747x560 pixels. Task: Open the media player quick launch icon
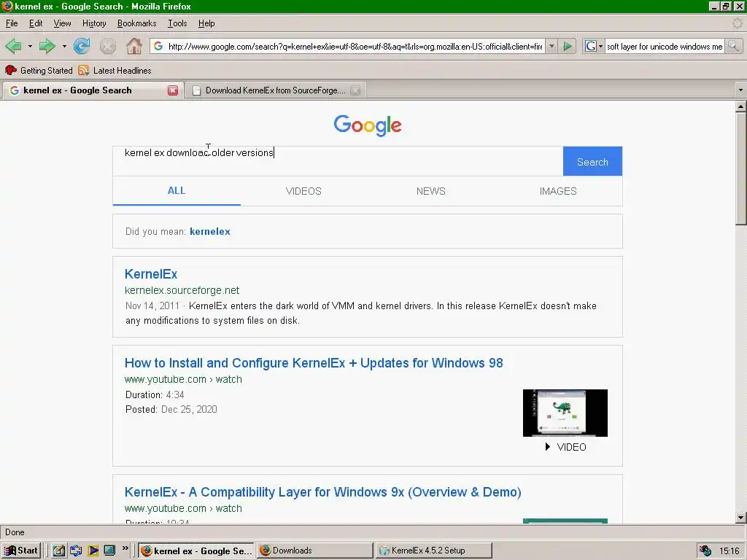(93, 551)
